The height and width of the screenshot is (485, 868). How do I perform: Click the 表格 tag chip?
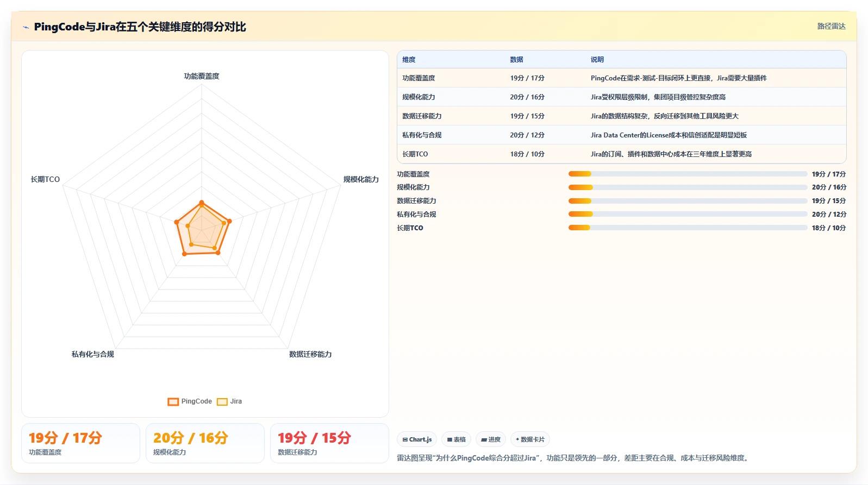456,439
